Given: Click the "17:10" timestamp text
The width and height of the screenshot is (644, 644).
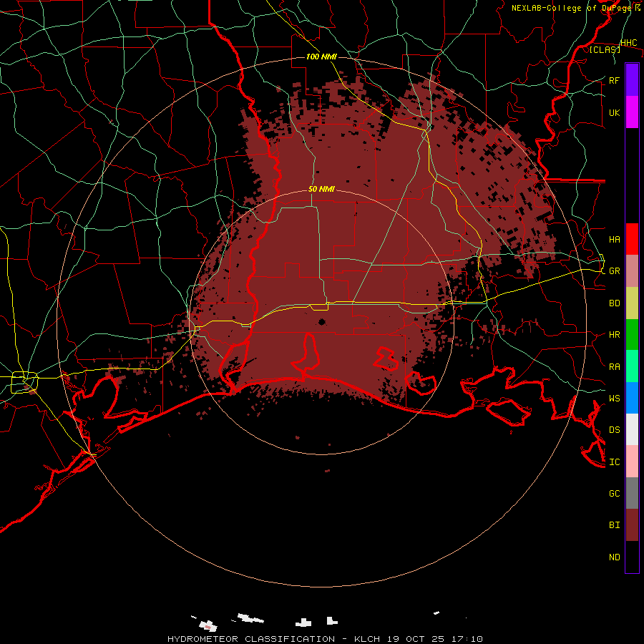Looking at the screenshot, I should coord(469,639).
